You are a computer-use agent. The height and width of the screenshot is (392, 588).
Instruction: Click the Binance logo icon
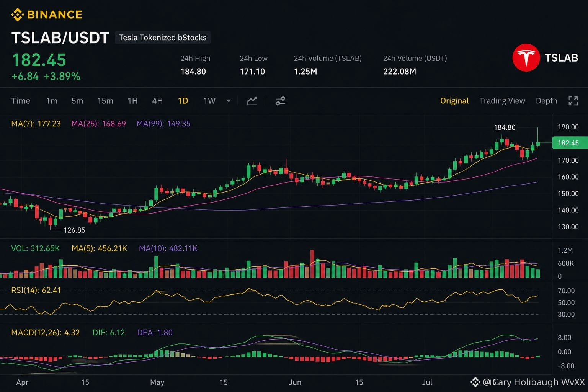[18, 15]
